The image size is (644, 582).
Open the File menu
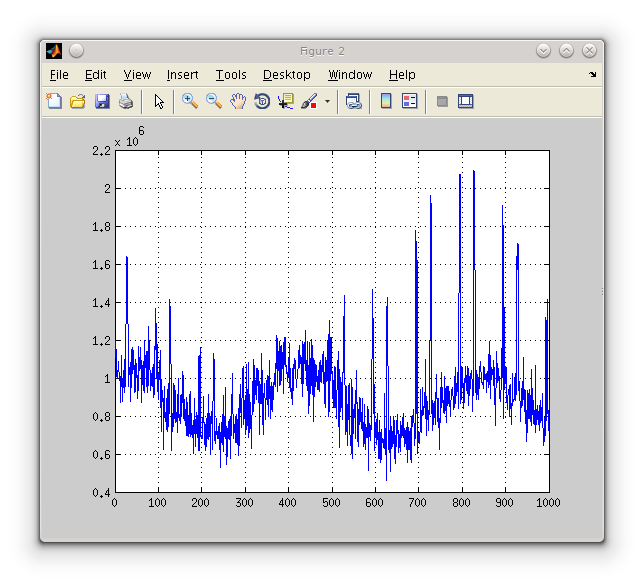coord(59,75)
